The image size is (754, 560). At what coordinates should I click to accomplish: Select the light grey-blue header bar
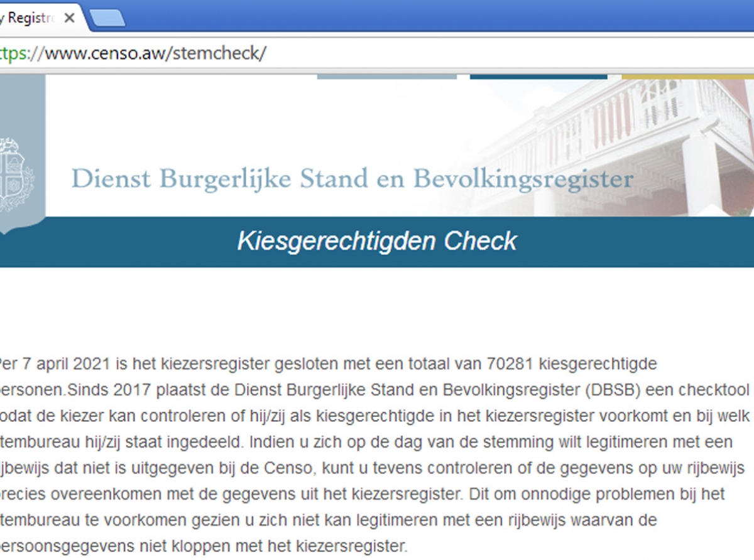[386, 77]
